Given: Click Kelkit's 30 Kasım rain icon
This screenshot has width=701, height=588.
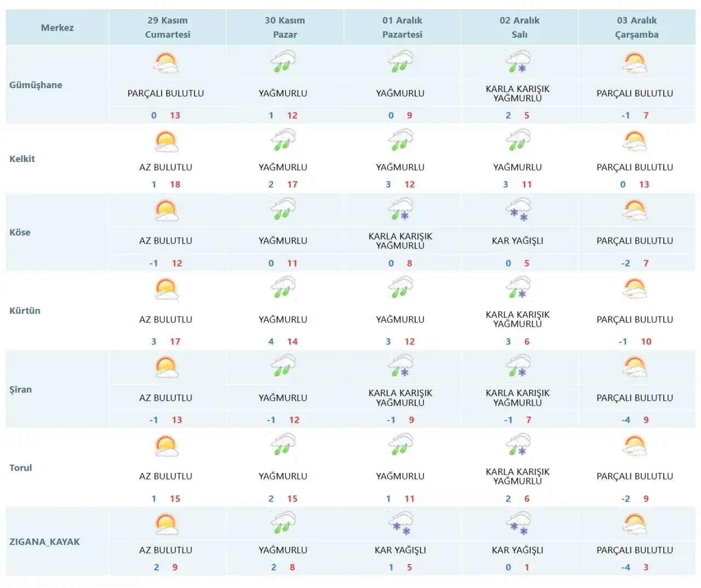Looking at the screenshot, I should 283,140.
